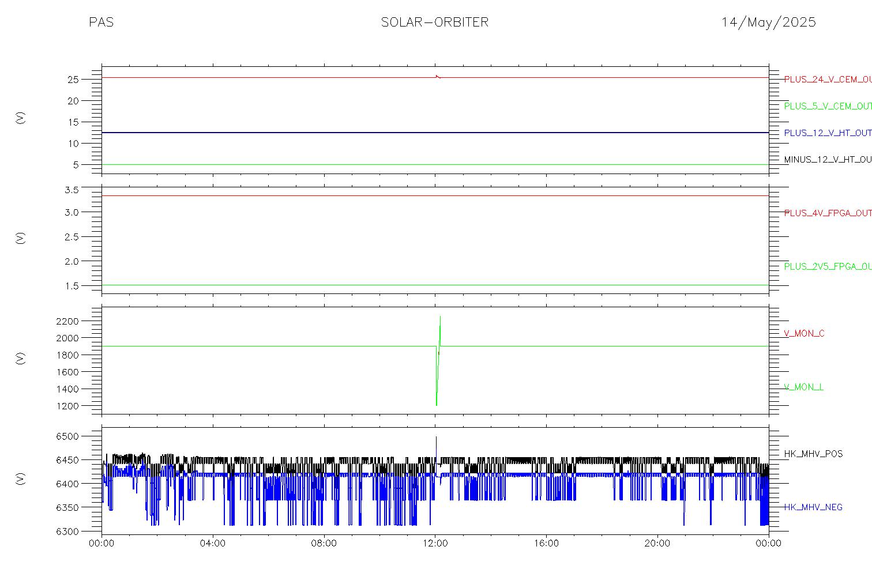872x588 pixels.
Task: Select the V_MON_C legend label
Action: (x=804, y=334)
